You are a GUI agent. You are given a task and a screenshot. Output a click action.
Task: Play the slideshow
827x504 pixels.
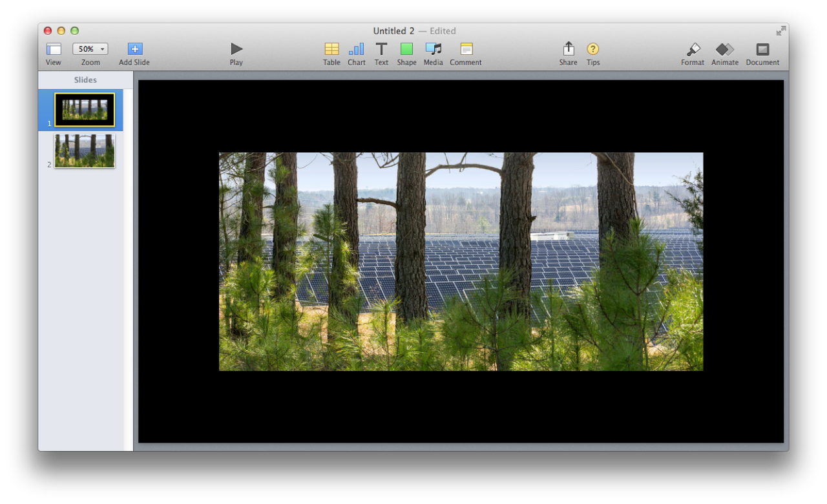(x=236, y=49)
